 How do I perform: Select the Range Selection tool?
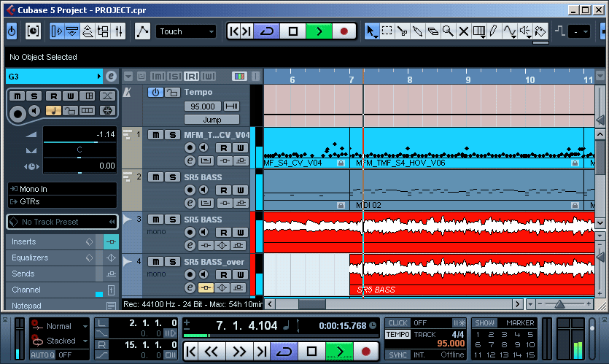(x=387, y=31)
